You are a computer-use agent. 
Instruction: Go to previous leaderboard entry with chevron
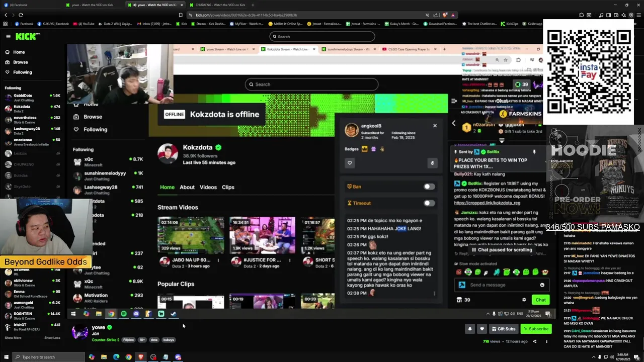click(x=454, y=123)
